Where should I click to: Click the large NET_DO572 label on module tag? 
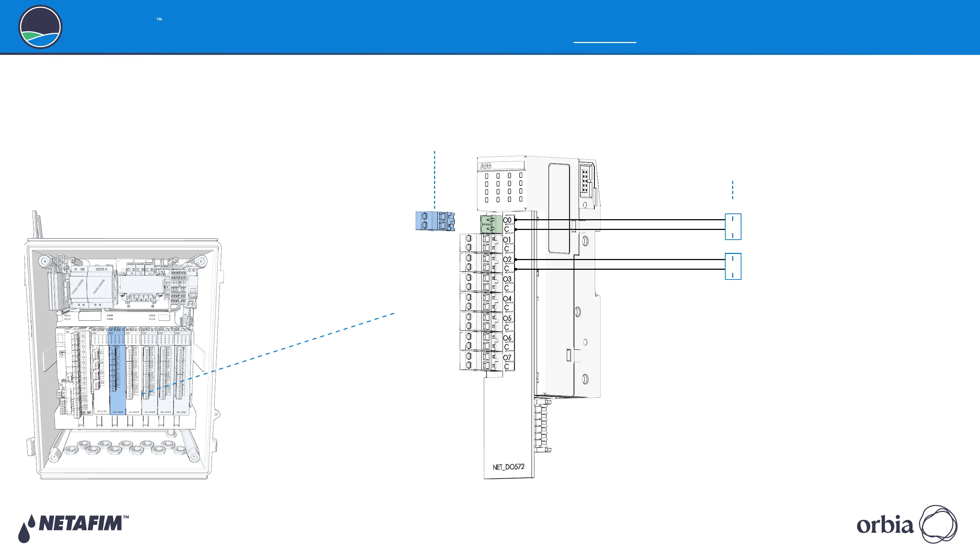[x=508, y=467]
